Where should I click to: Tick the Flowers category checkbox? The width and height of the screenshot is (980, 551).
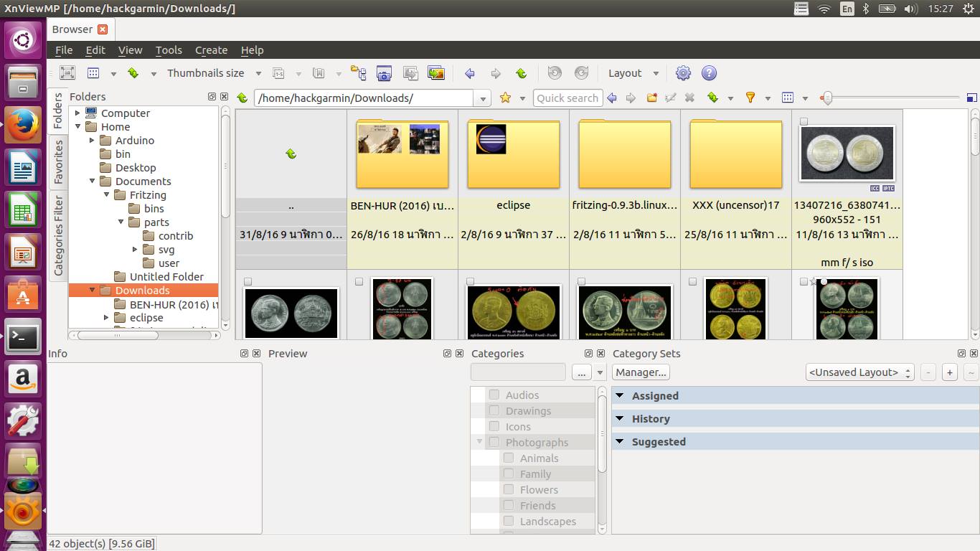click(x=509, y=489)
